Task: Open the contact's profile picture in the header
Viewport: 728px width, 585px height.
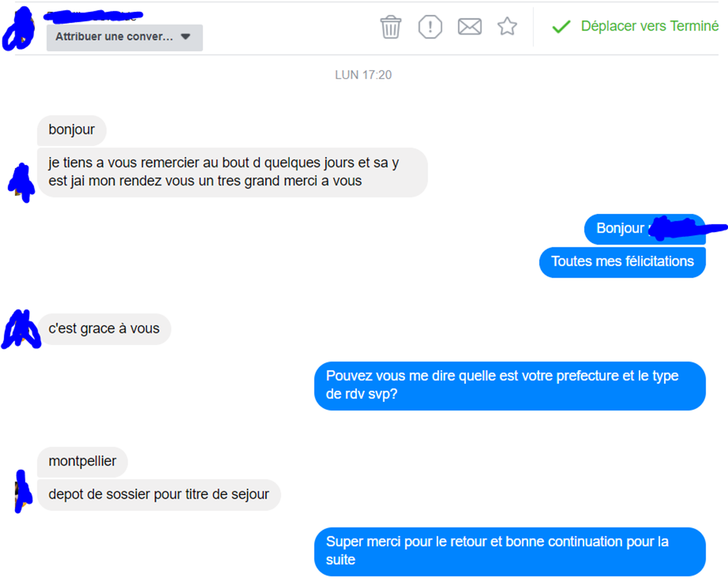Action: 19,30
